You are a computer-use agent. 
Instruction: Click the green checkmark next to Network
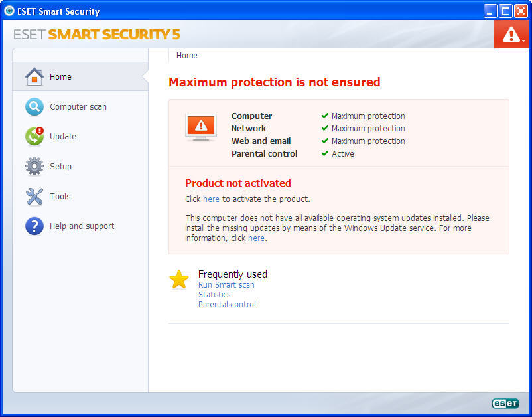(324, 128)
